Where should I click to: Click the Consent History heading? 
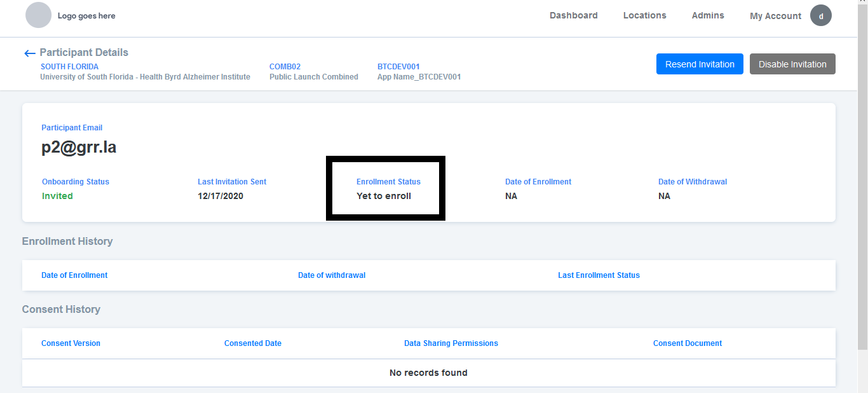(x=61, y=310)
